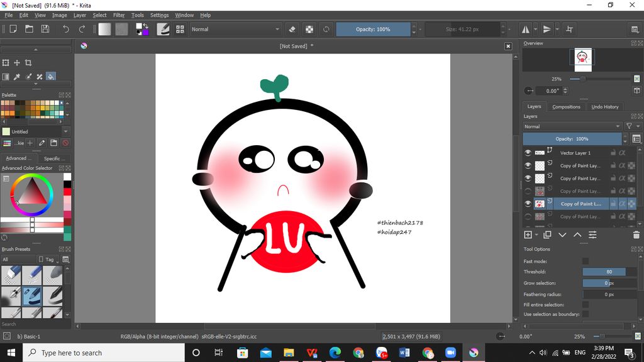
Task: Hide the selected Copy of Paint L... layer
Action: 528,204
